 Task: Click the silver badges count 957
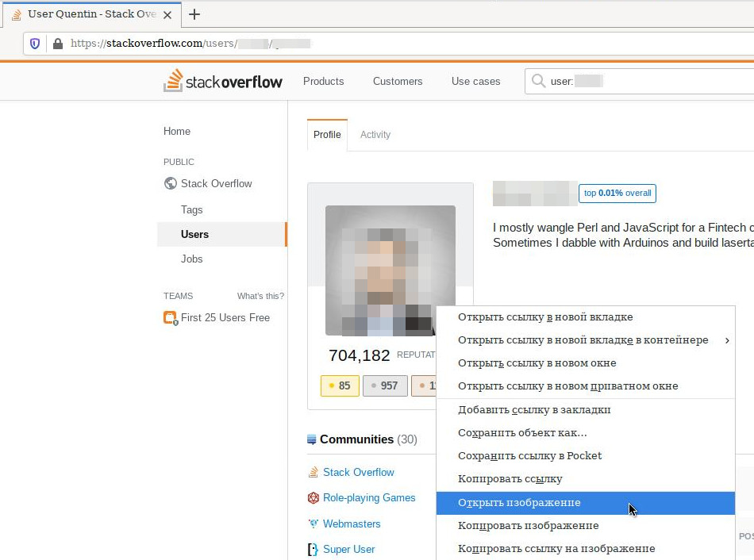(385, 385)
